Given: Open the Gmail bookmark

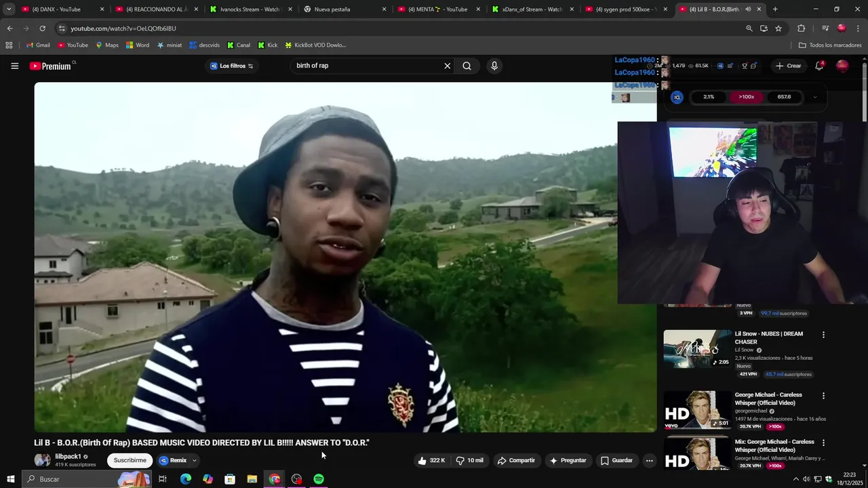Looking at the screenshot, I should 38,45.
